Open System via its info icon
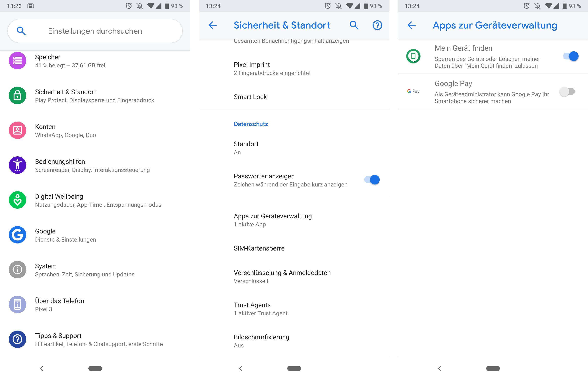Viewport: 588px width, 380px height. [17, 270]
